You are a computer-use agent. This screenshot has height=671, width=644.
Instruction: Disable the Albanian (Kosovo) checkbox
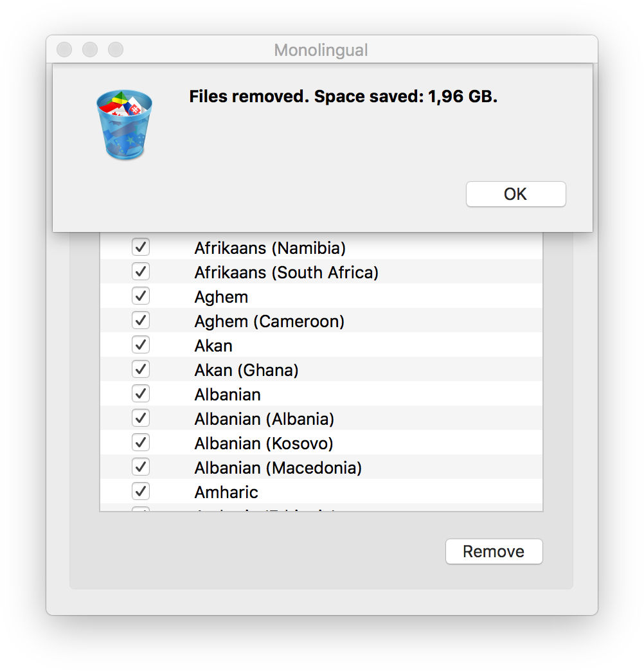point(140,442)
